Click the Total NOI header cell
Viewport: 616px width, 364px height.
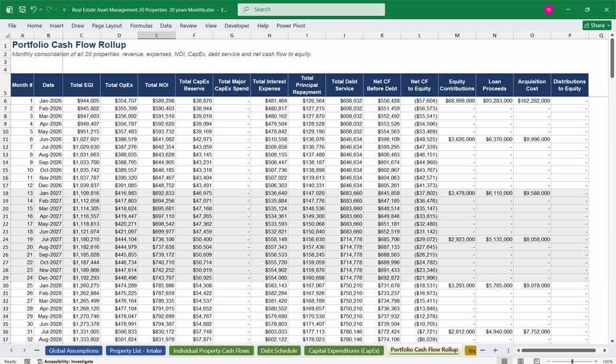pos(156,85)
